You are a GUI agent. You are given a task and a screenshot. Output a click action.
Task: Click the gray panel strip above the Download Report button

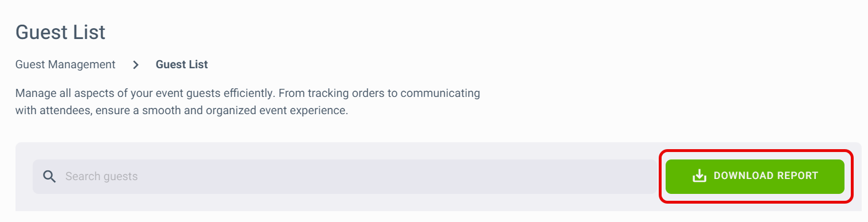point(755,147)
